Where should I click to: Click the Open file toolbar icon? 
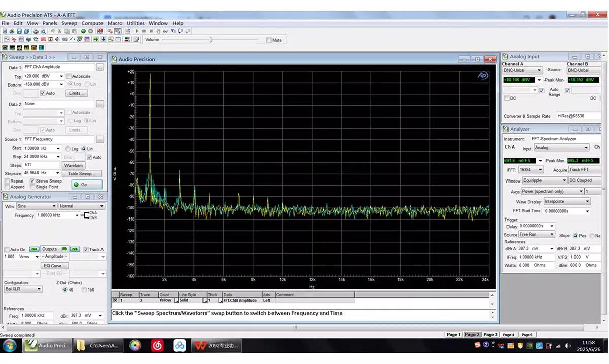coord(12,31)
